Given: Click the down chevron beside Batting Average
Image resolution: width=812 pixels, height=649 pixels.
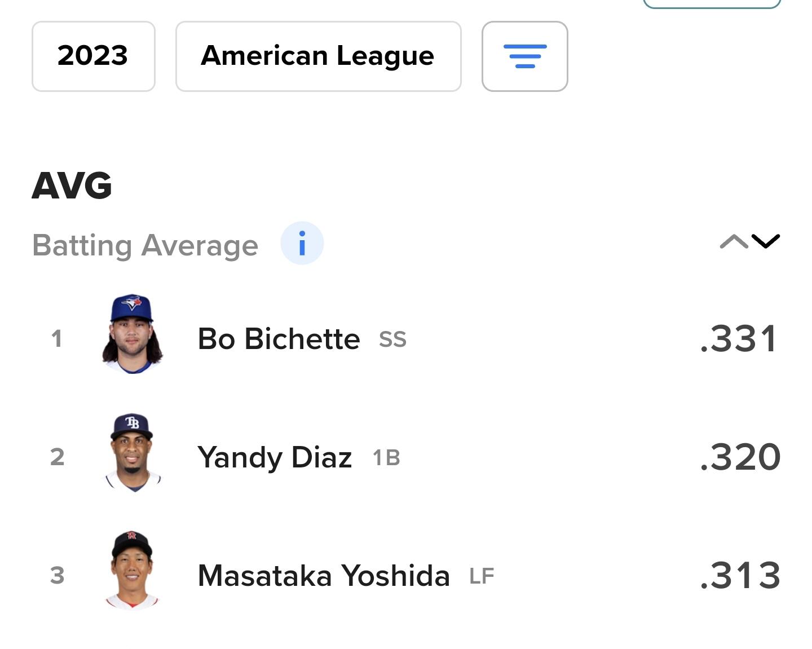Looking at the screenshot, I should 766,242.
